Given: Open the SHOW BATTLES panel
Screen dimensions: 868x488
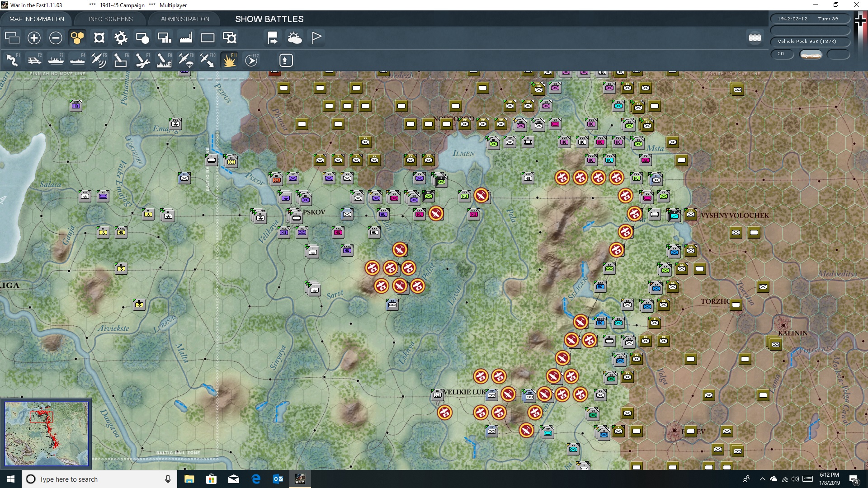Looking at the screenshot, I should tap(269, 19).
